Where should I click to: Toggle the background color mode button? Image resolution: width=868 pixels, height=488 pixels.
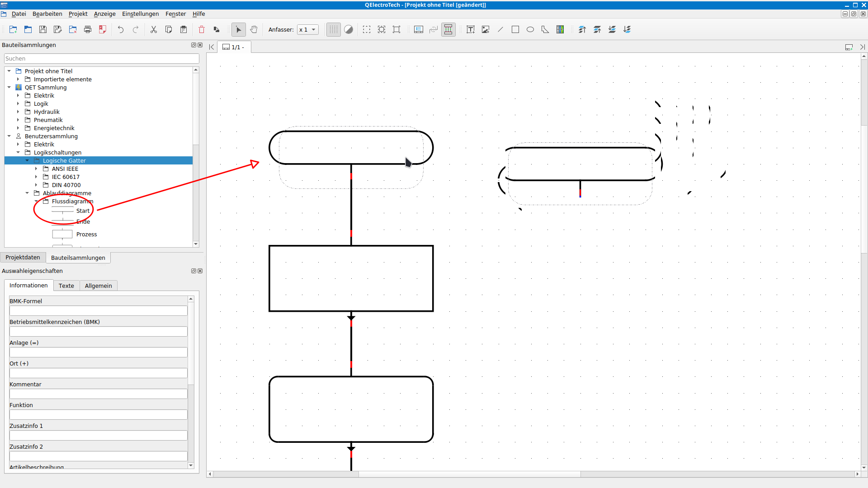tap(349, 29)
